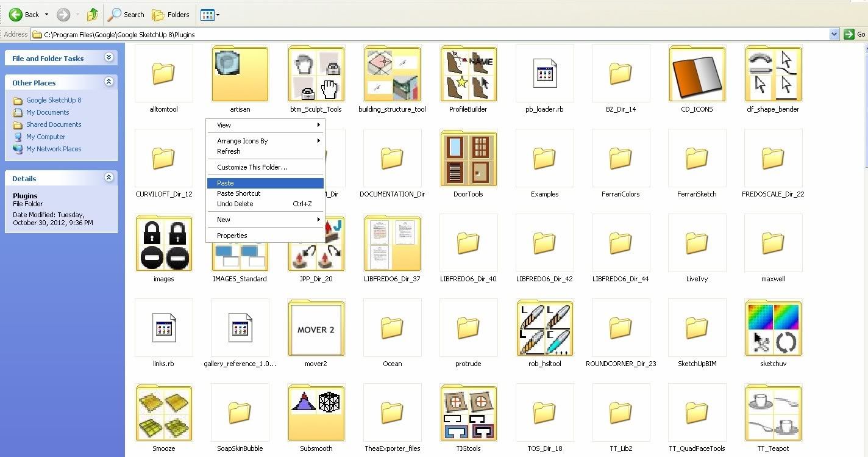This screenshot has height=457, width=868.
Task: Open the View submenu
Action: (265, 125)
